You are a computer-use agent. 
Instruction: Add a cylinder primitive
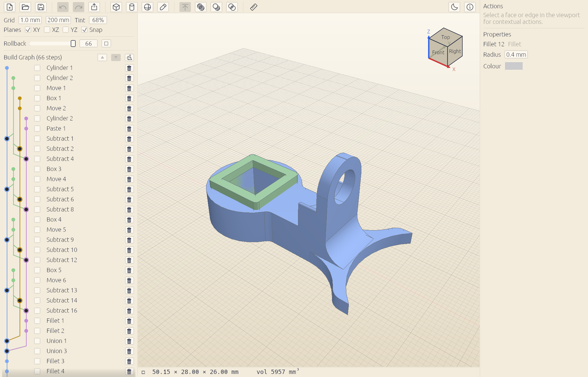[132, 7]
